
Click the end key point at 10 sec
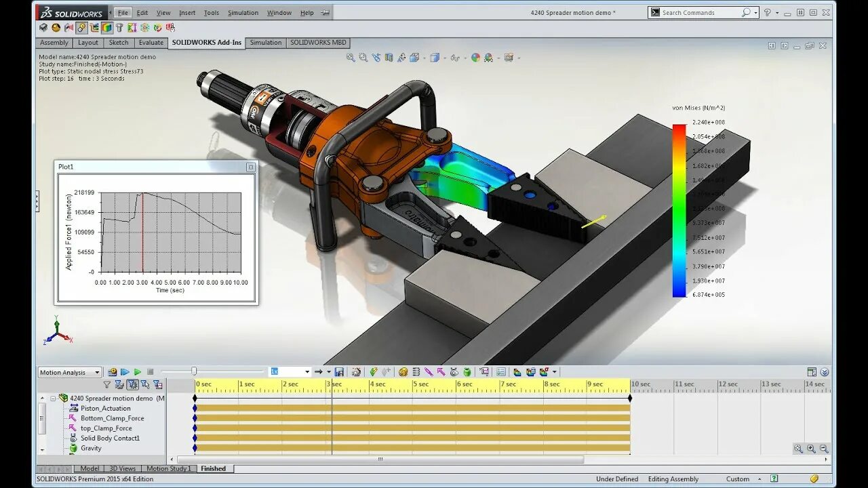630,399
